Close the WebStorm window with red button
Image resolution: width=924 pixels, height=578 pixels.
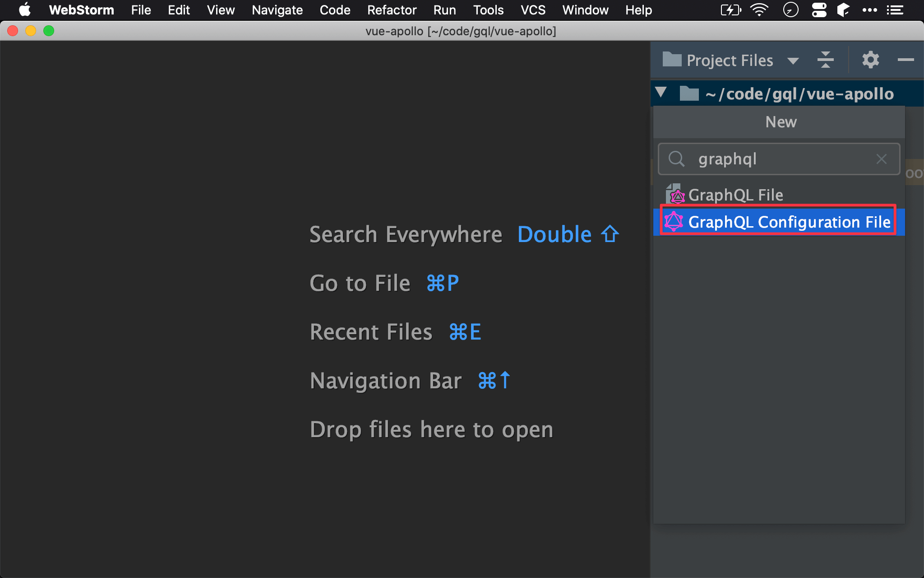(x=13, y=31)
